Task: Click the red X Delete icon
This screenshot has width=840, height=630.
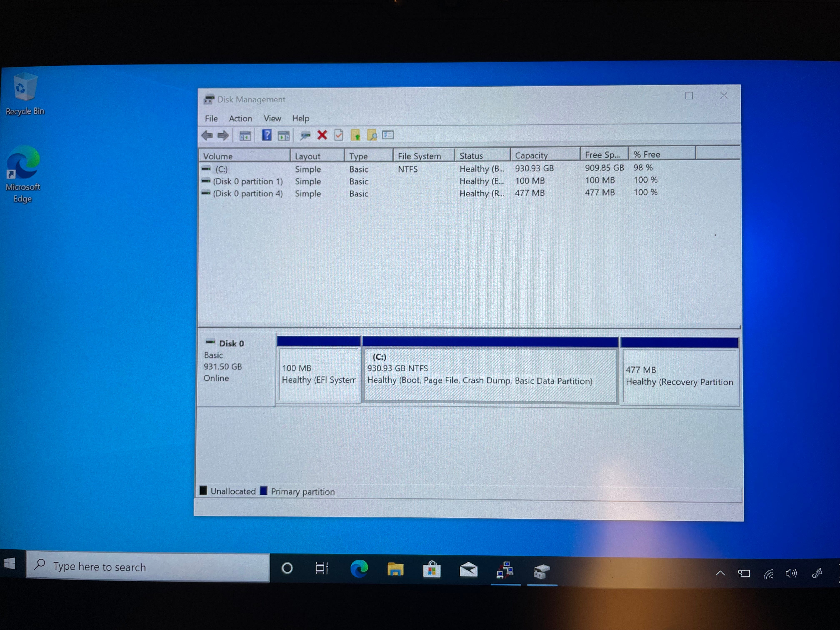Action: coord(322,135)
